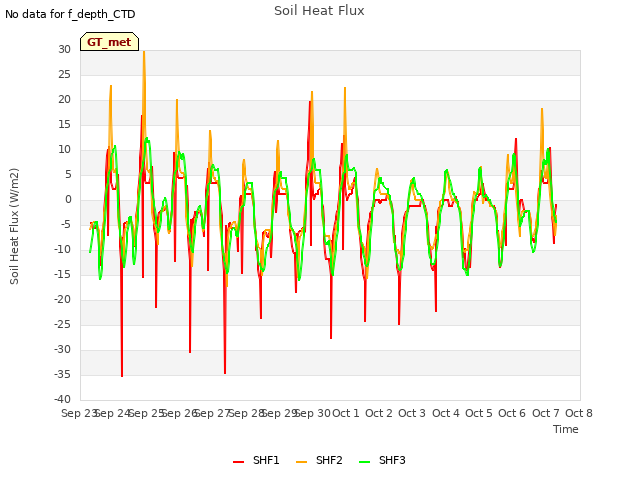Select the SHF3 legend label
Image resolution: width=640 pixels, height=480 pixels.
(x=392, y=460)
